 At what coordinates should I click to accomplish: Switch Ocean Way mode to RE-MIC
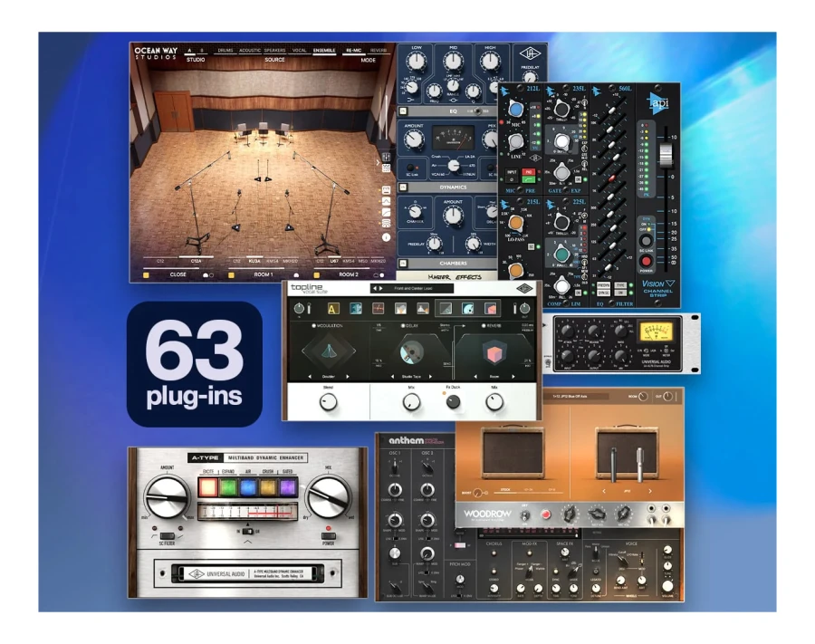click(x=353, y=51)
